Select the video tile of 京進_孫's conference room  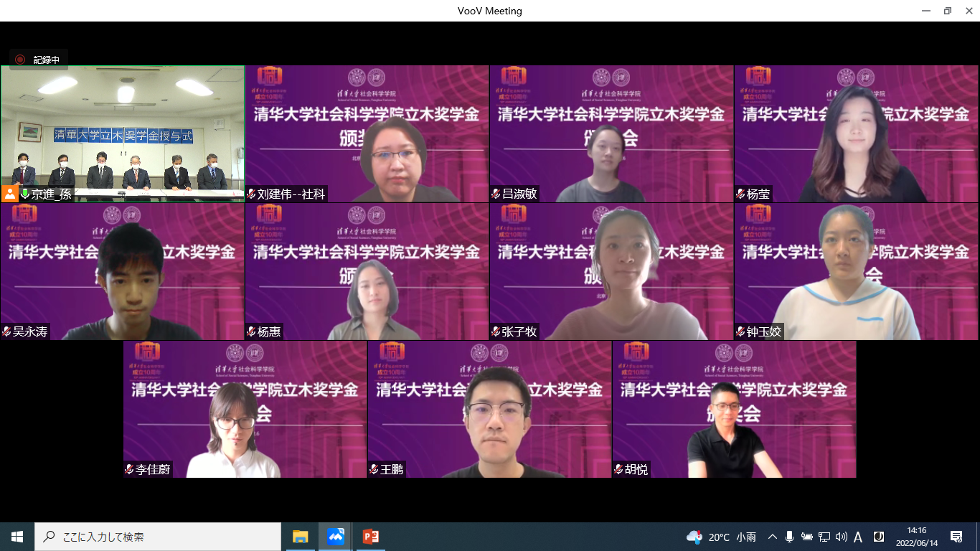click(x=123, y=134)
